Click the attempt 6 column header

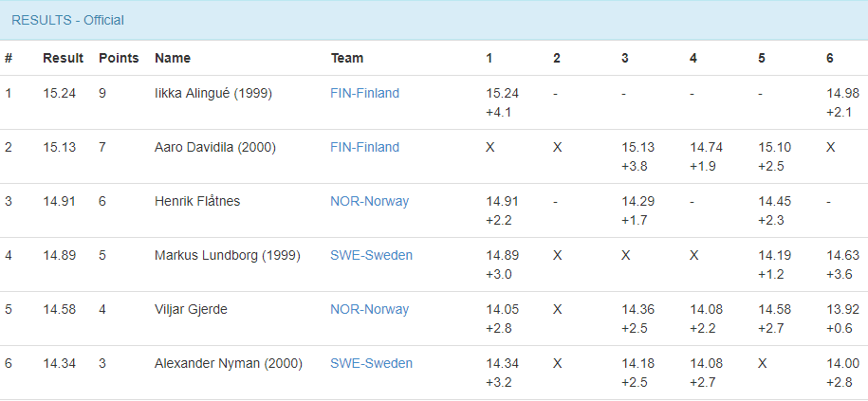click(x=830, y=58)
